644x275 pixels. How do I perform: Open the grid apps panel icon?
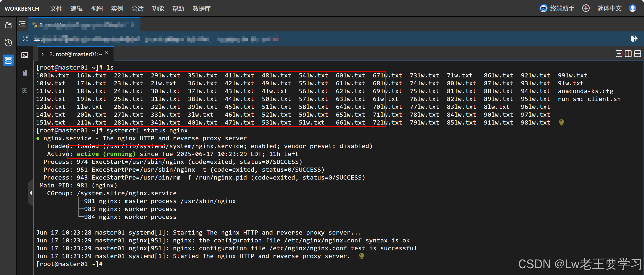[25, 90]
